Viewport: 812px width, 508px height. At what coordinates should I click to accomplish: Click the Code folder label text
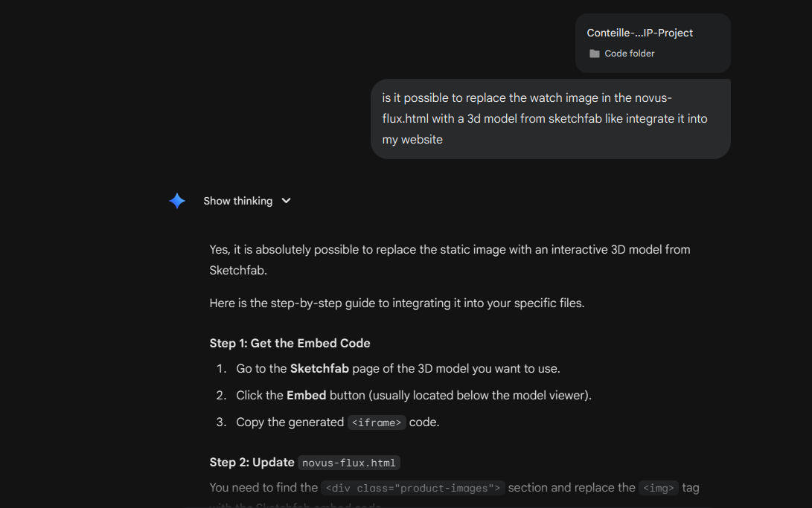(x=629, y=53)
